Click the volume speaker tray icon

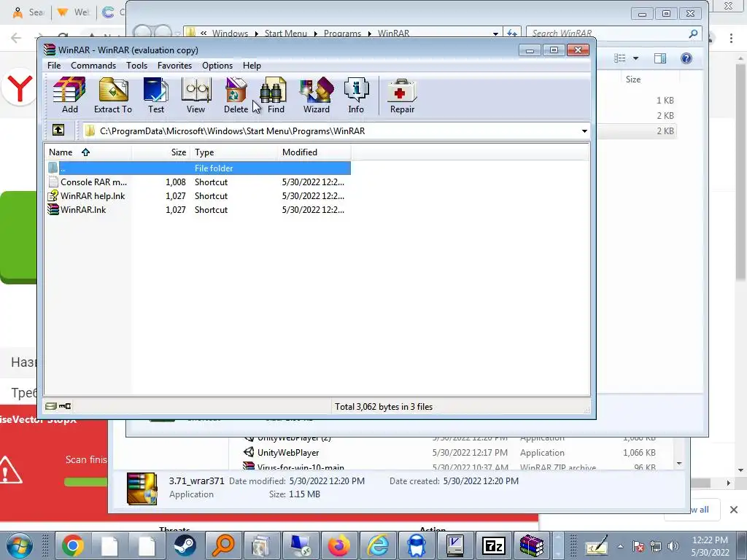(673, 546)
